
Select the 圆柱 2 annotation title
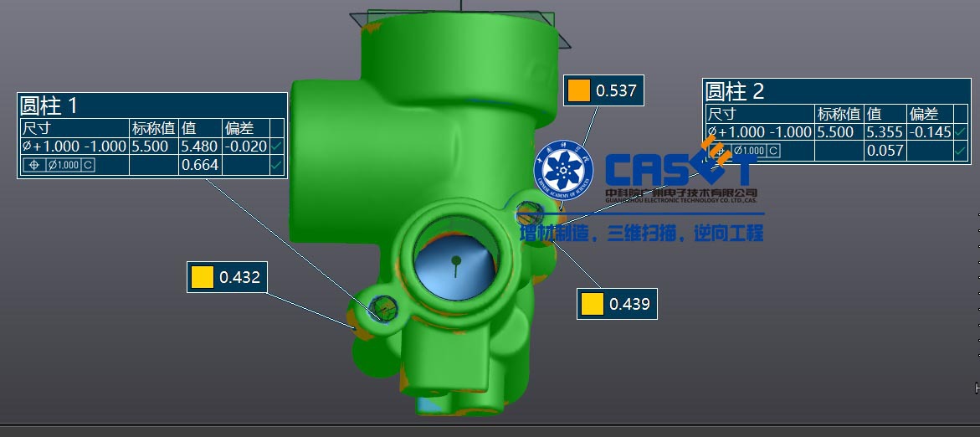pos(735,92)
